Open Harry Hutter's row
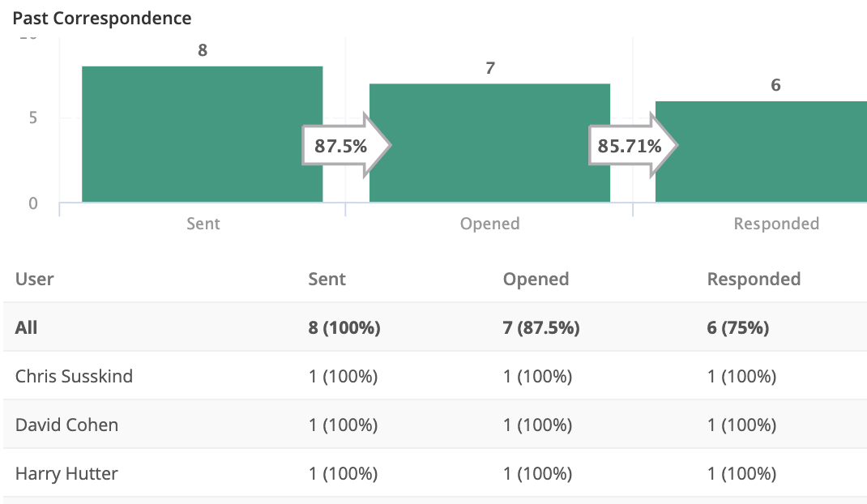 [435, 473]
